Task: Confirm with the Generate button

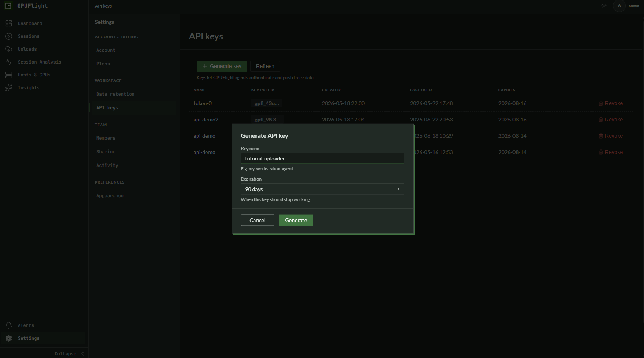Action: [x=296, y=220]
